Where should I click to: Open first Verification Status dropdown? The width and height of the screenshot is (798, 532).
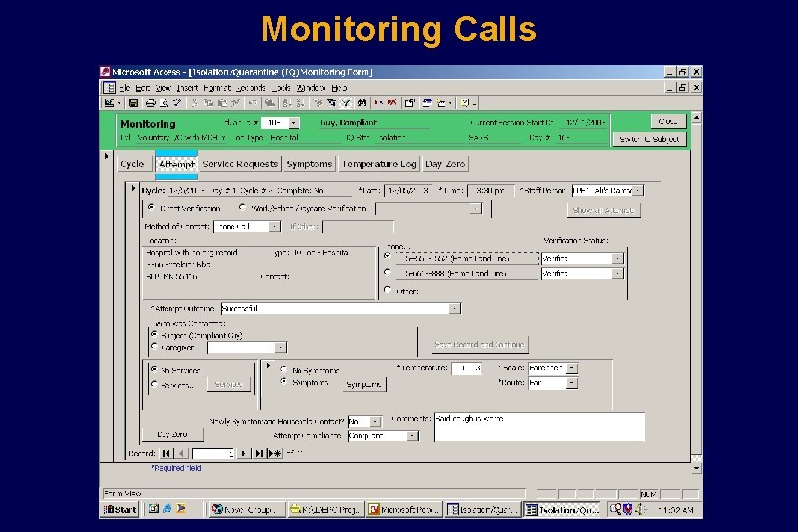pos(617,259)
